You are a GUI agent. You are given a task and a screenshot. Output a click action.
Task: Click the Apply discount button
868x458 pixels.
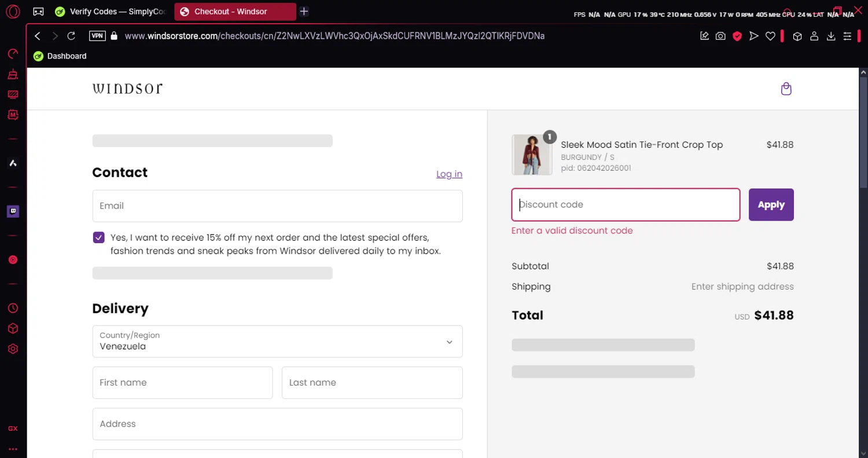point(771,204)
